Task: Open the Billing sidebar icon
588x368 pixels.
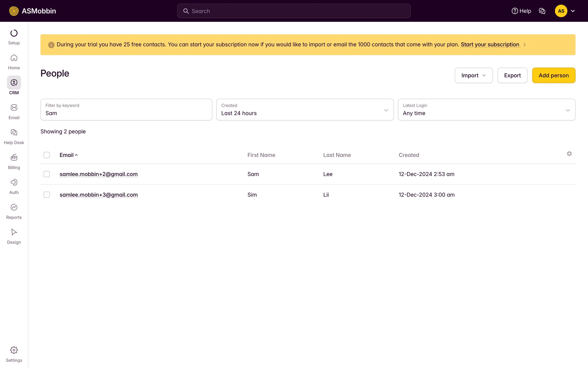Action: [14, 158]
